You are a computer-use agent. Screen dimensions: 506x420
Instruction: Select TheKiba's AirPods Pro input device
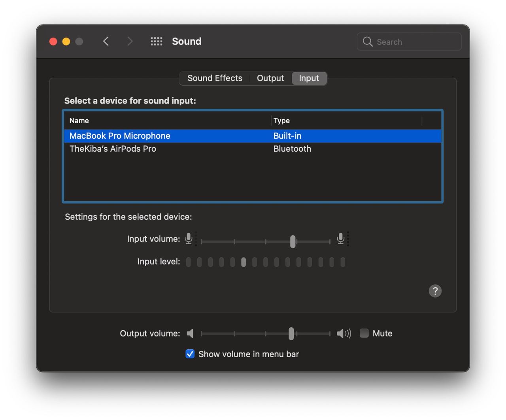[x=253, y=149]
